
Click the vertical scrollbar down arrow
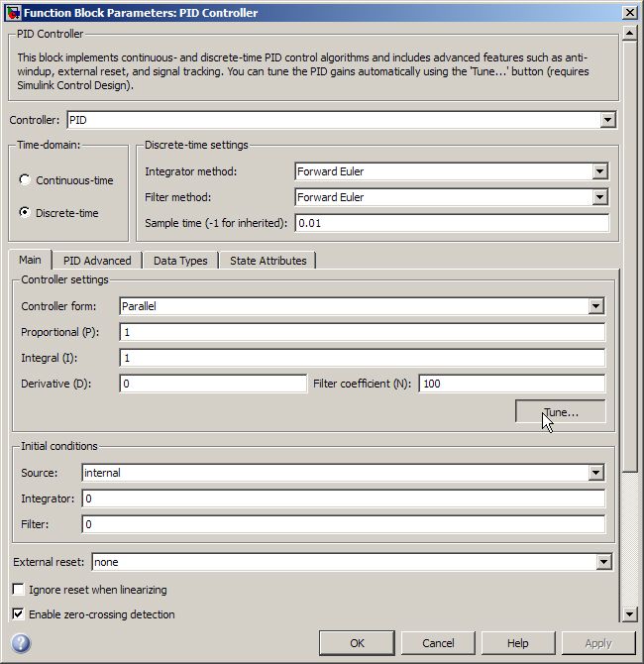(629, 614)
